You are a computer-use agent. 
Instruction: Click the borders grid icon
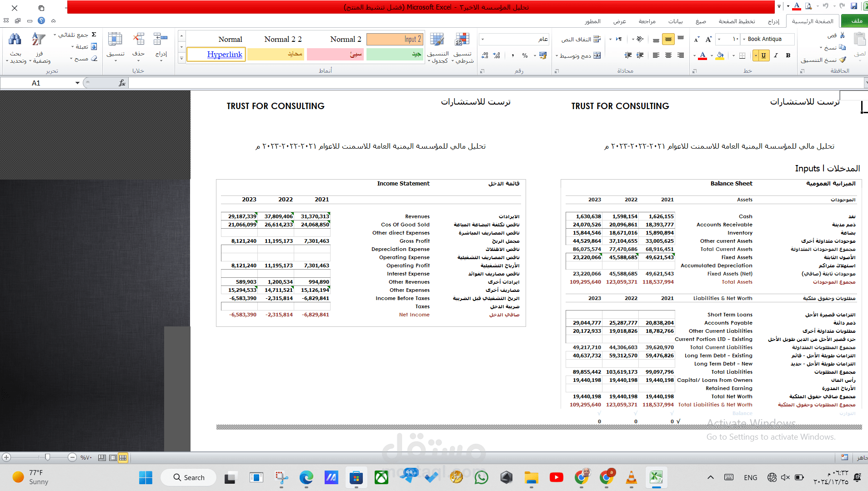click(742, 55)
